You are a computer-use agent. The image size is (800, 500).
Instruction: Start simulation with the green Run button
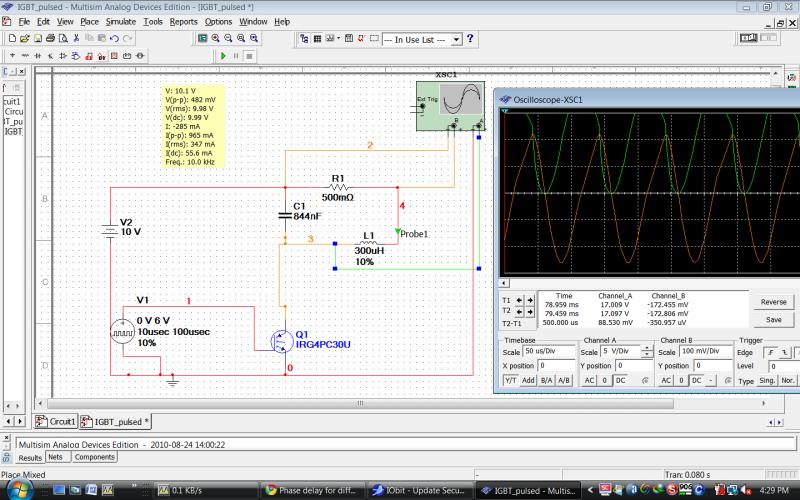223,56
